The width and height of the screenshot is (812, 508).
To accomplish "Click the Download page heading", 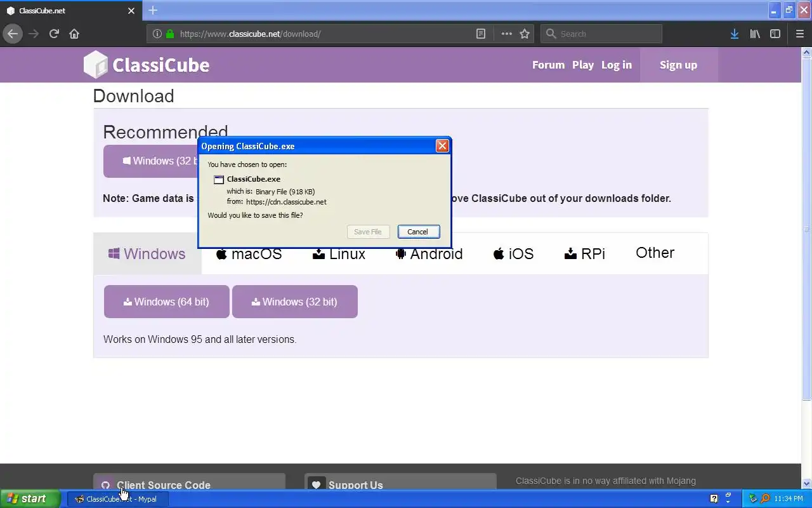I will pyautogui.click(x=133, y=96).
